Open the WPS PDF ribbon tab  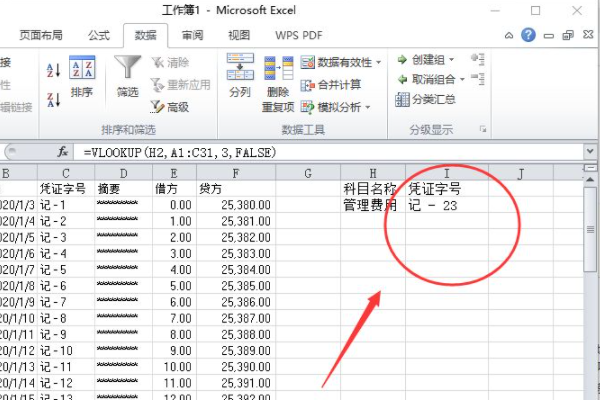click(x=298, y=34)
